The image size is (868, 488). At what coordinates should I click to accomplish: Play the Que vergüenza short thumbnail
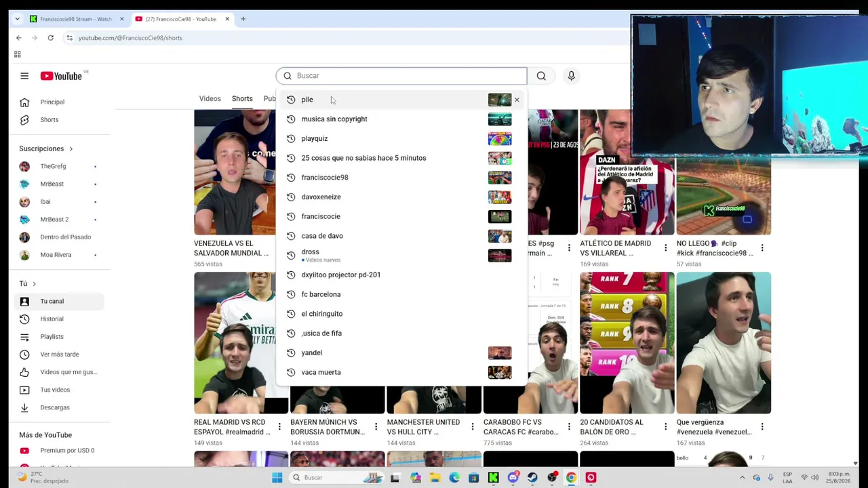pos(724,343)
